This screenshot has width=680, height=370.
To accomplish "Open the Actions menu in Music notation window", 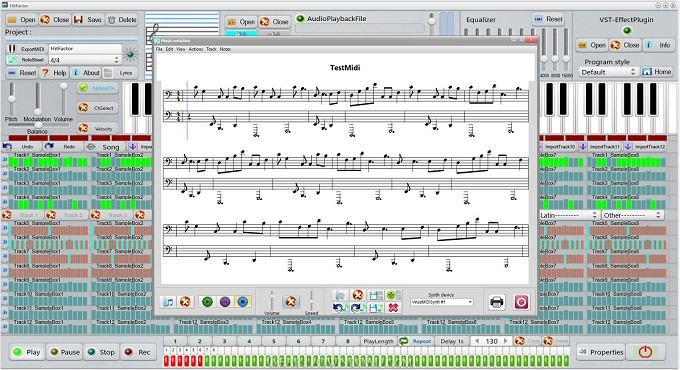I will (x=196, y=49).
